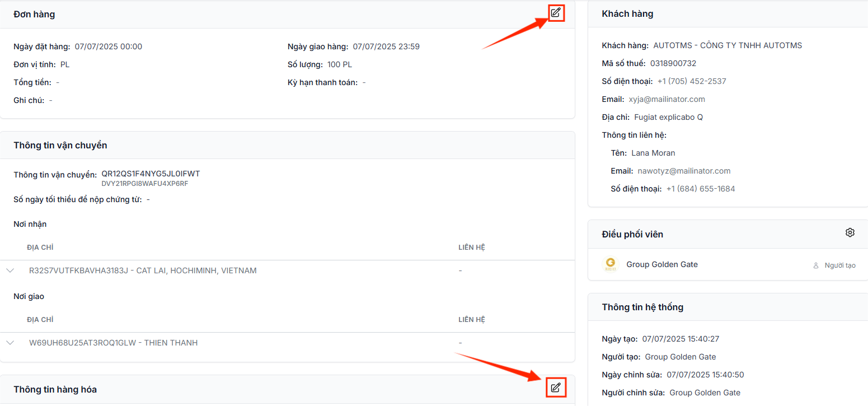This screenshot has width=868, height=406.
Task: Click contact phone +1 (684) 655-1684
Action: [701, 189]
